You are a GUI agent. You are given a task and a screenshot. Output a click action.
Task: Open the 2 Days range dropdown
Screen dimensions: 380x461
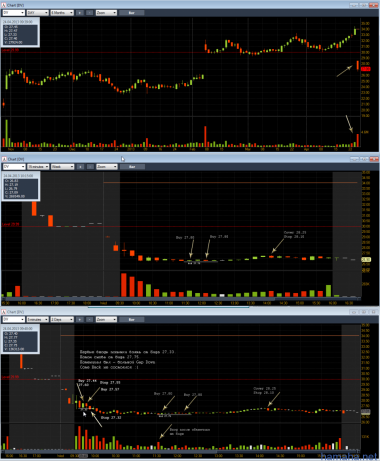[62, 319]
